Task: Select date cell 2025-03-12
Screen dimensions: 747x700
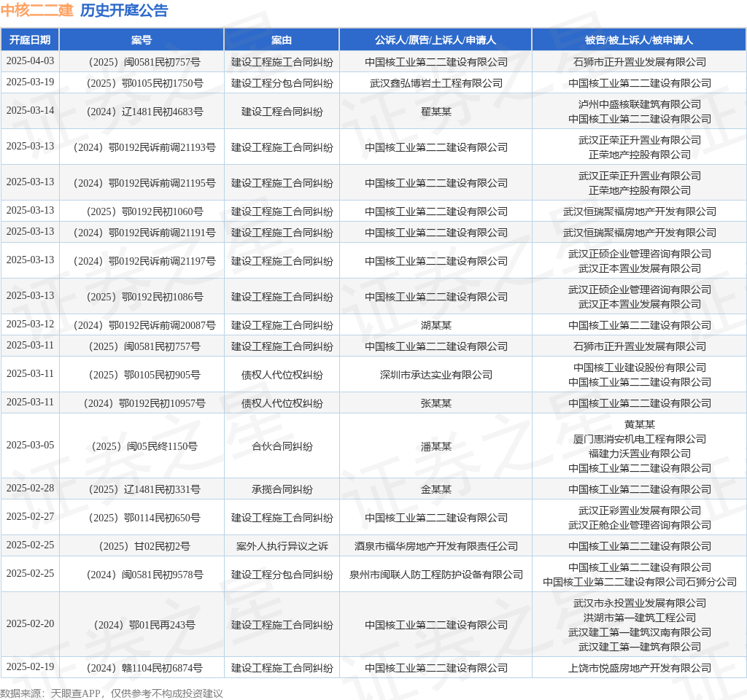Action: coord(30,324)
